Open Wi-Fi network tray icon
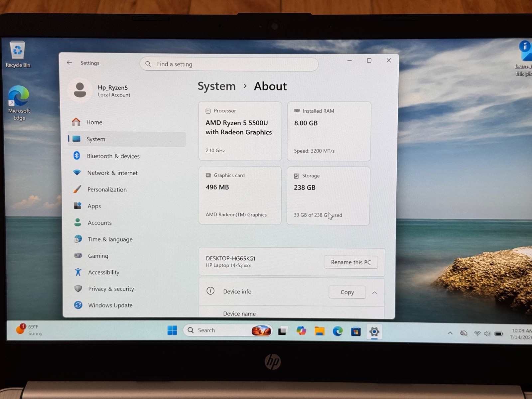 pyautogui.click(x=477, y=333)
